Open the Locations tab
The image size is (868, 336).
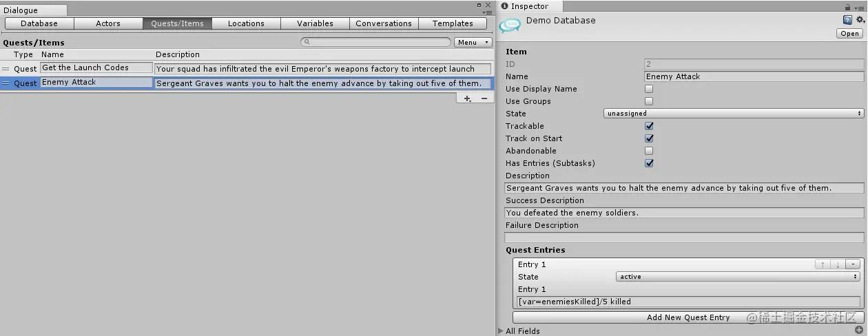(x=246, y=23)
